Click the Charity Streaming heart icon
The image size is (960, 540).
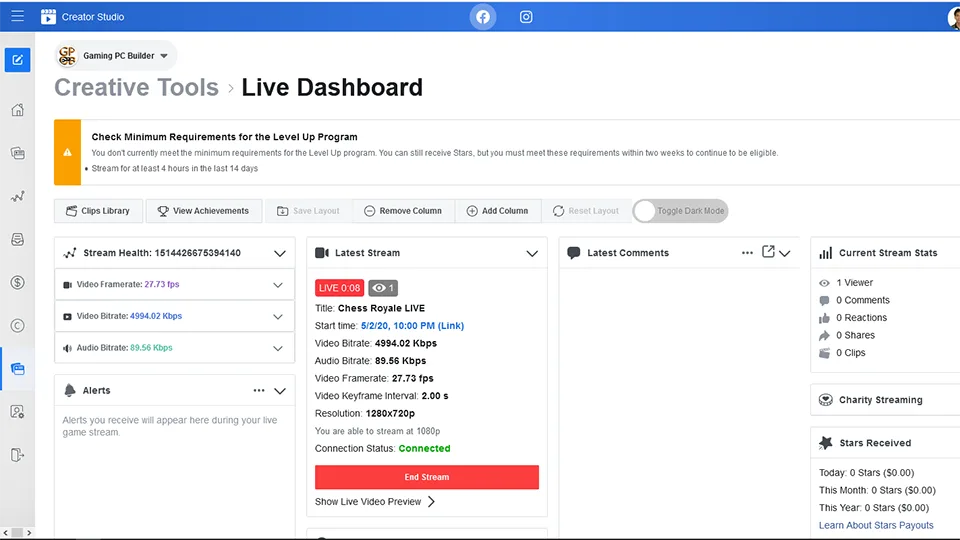click(x=825, y=400)
